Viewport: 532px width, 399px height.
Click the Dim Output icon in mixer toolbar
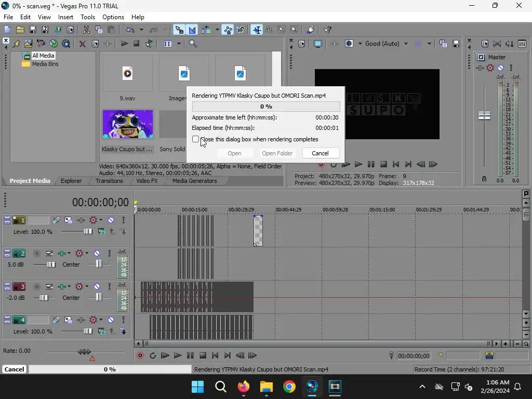click(x=509, y=44)
